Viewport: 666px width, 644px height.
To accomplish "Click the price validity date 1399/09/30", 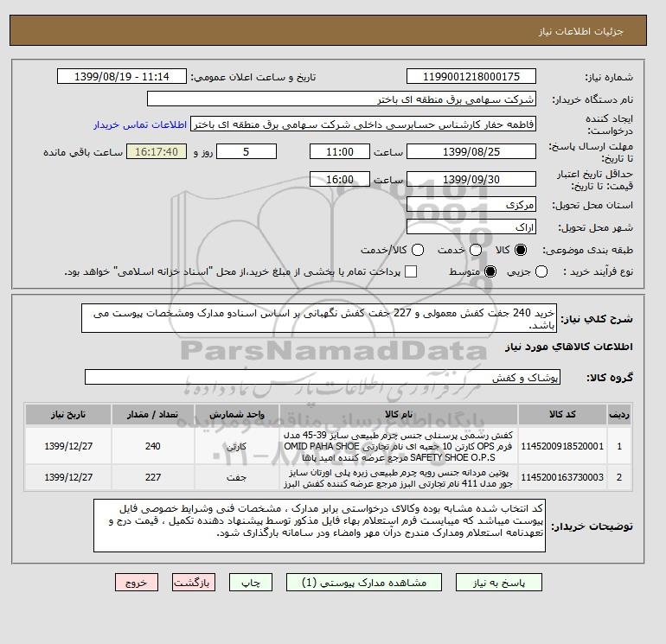I will (x=471, y=179).
